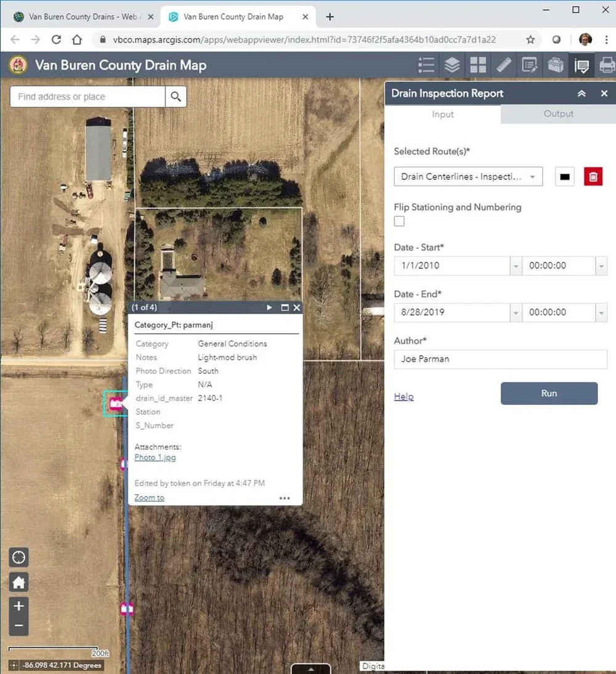This screenshot has height=674, width=616.
Task: Open the Drain Inspection Report widget icon
Action: (x=582, y=65)
